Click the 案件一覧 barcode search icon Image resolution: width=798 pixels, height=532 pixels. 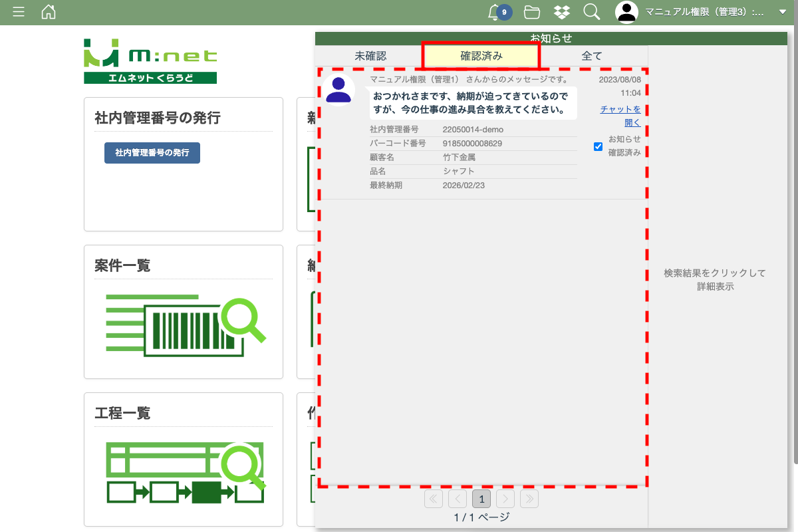[186, 323]
